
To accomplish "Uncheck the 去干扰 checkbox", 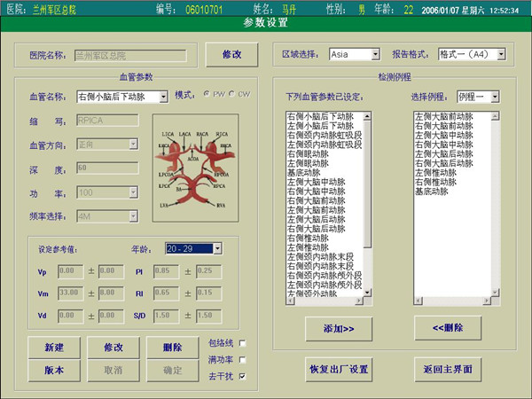I will click(x=243, y=376).
